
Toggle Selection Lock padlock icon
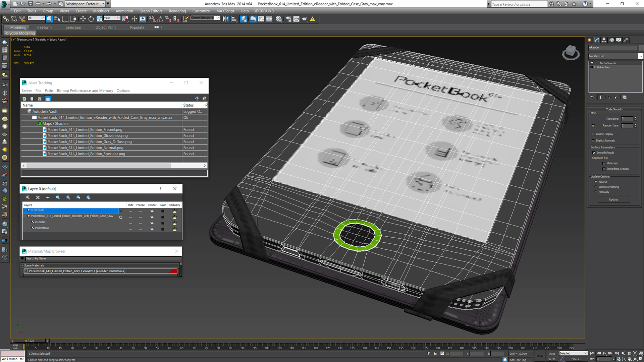435,353
